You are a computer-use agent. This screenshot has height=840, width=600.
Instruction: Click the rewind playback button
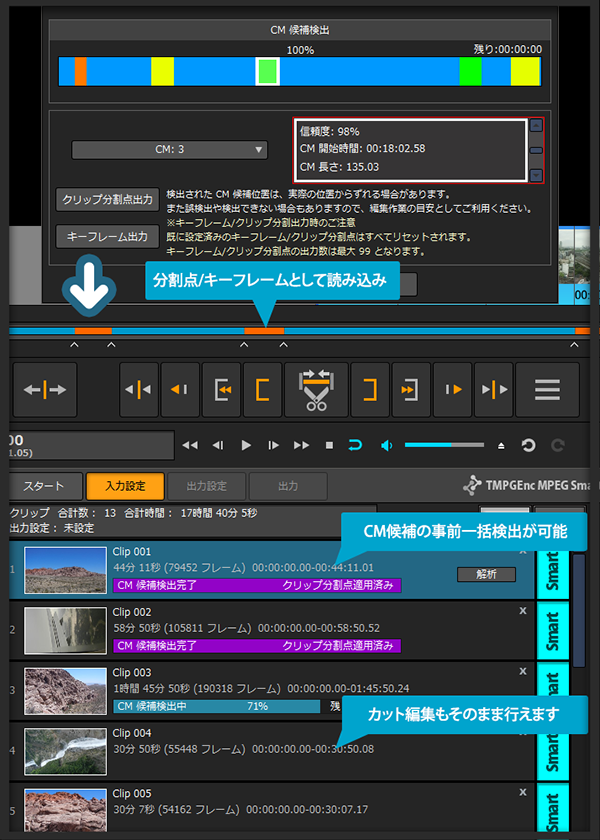coord(190,445)
